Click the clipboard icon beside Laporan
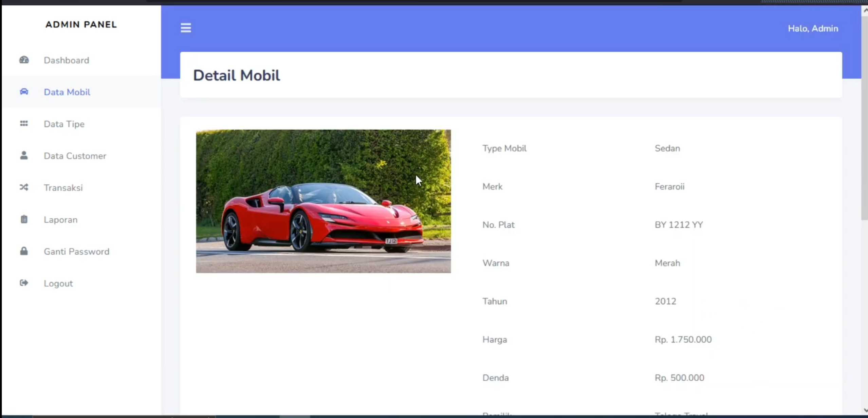This screenshot has height=418, width=868. click(24, 219)
